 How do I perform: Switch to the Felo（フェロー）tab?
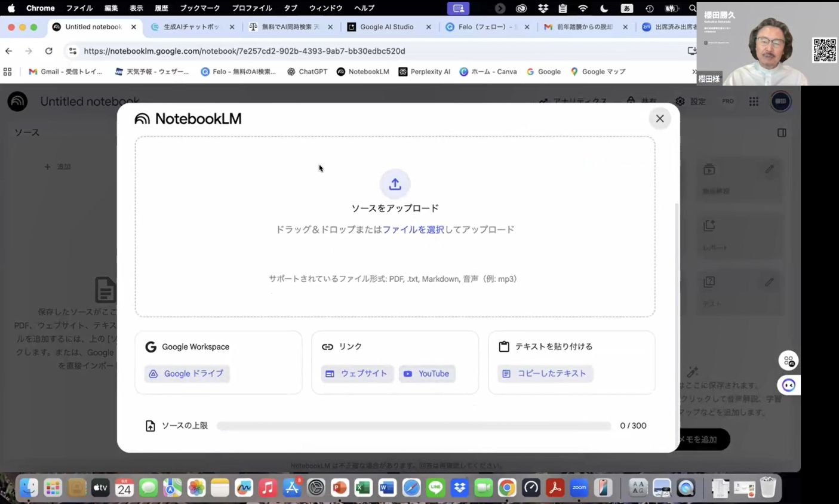485,27
